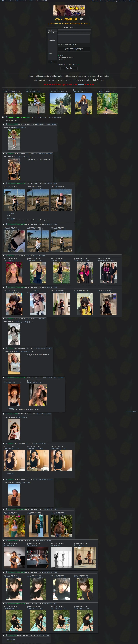Tick the checkbox for post No. 552253
The height and width of the screenshot is (644, 138).
pyautogui.click(x=4, y=319)
